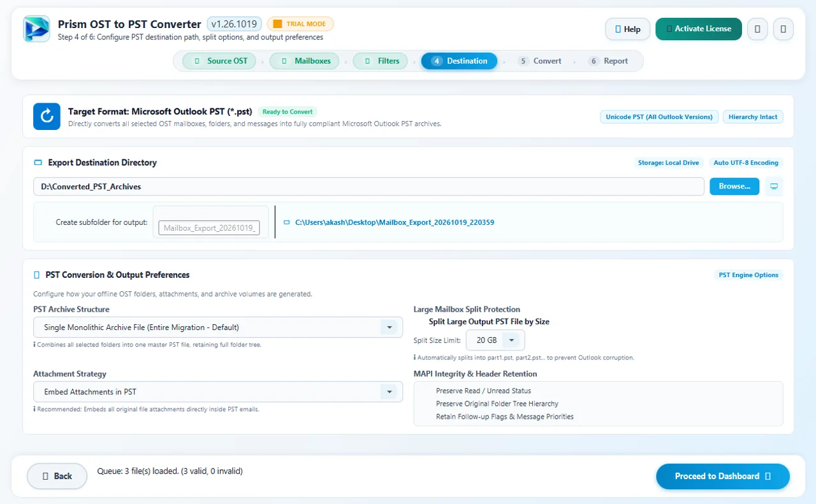Viewport: 816px width, 504px height.
Task: Toggle Retain Follow-up Flags & Message Priorities
Action: click(505, 417)
